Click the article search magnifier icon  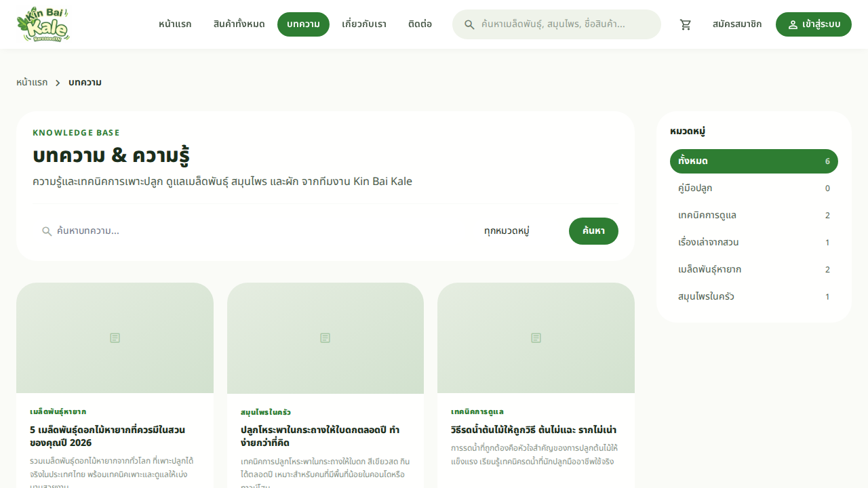[47, 231]
